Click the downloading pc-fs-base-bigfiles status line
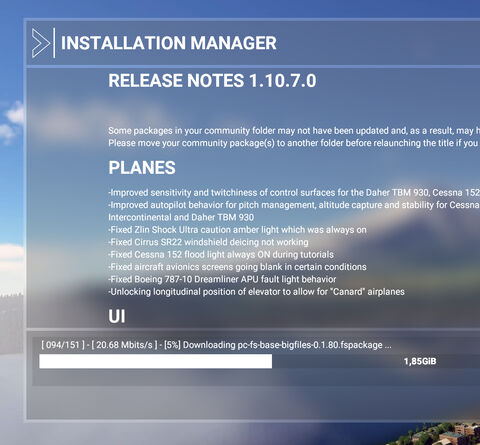Viewport: 480px width, 445px height. [x=216, y=345]
